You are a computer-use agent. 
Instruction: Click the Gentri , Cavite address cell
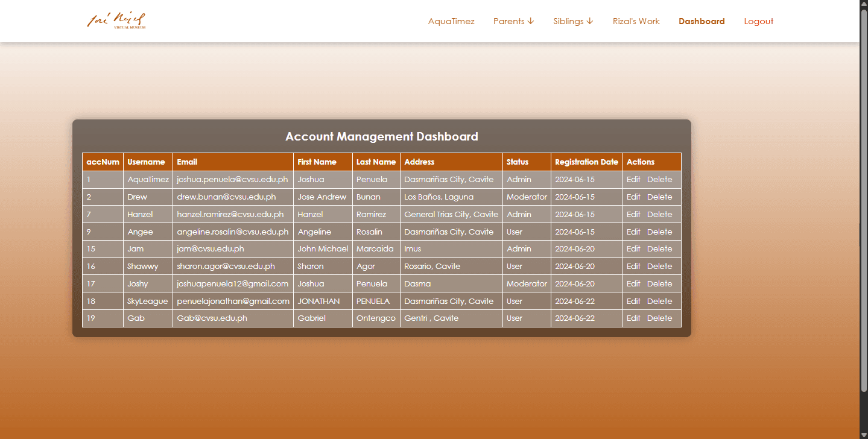452,318
